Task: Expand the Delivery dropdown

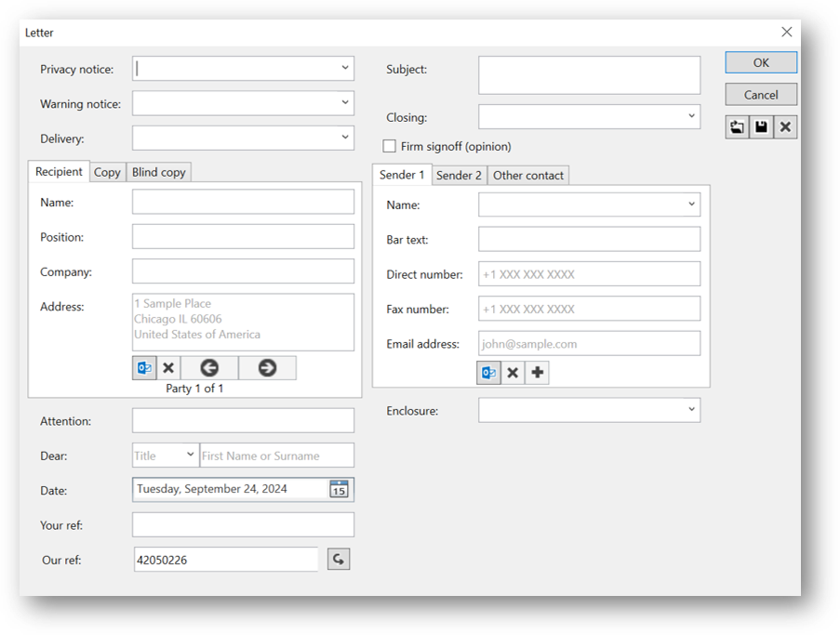Action: point(345,138)
